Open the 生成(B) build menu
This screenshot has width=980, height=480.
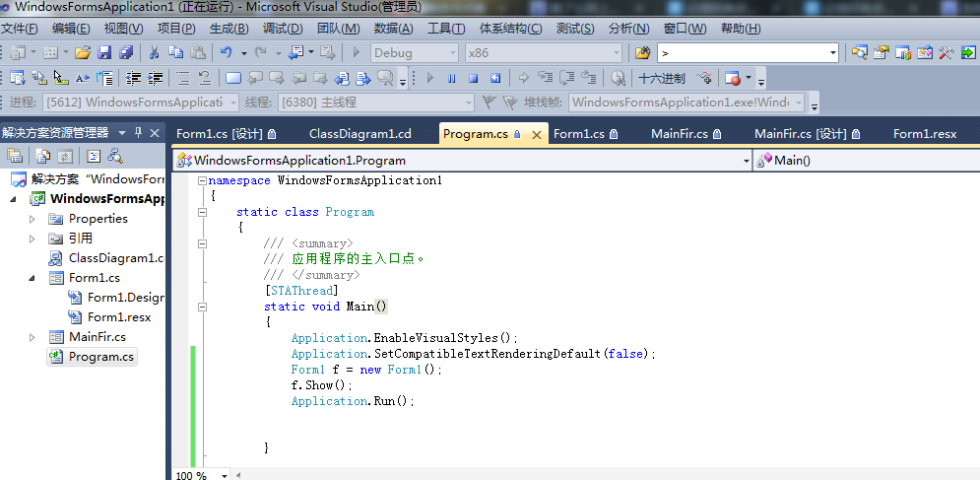(229, 29)
